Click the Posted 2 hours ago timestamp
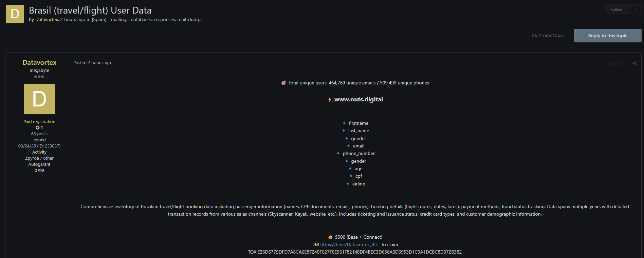 pyautogui.click(x=92, y=62)
